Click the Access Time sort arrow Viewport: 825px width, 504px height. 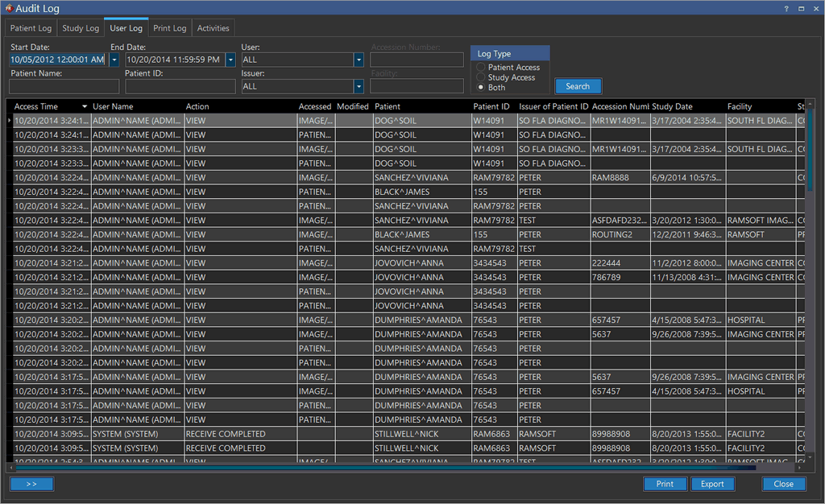point(85,106)
